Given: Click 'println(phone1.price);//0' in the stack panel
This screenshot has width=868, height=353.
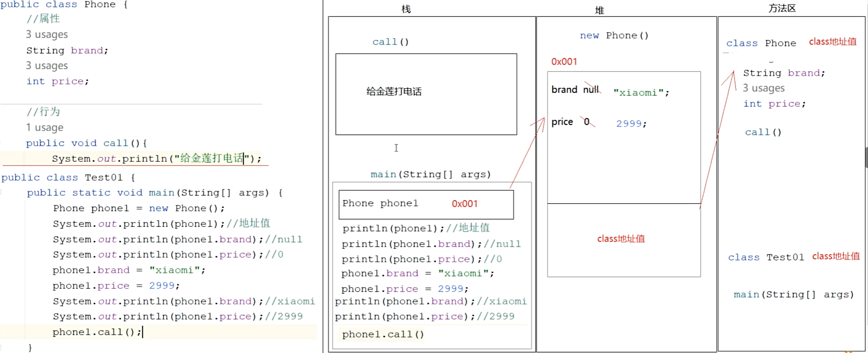Looking at the screenshot, I should (x=422, y=259).
